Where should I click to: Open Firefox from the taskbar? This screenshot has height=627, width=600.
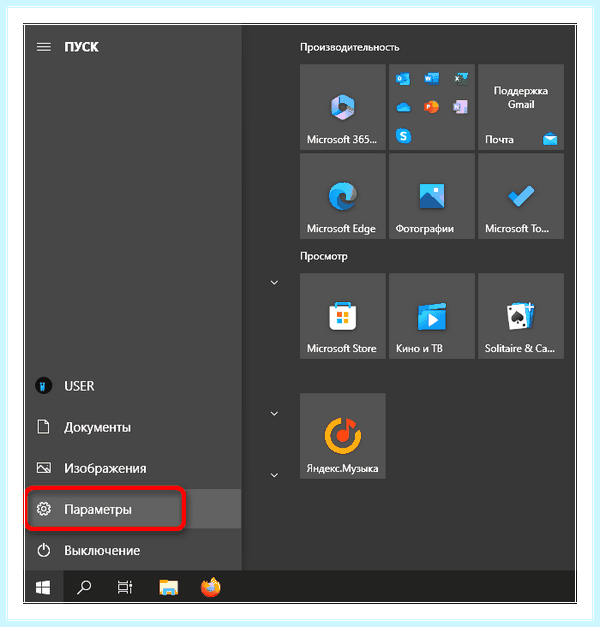210,587
